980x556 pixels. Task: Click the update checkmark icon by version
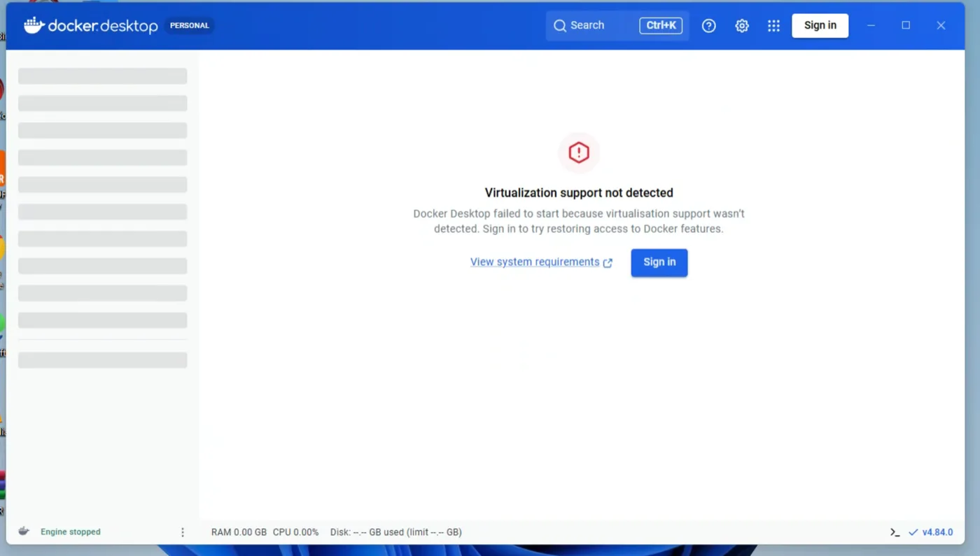[x=913, y=532]
